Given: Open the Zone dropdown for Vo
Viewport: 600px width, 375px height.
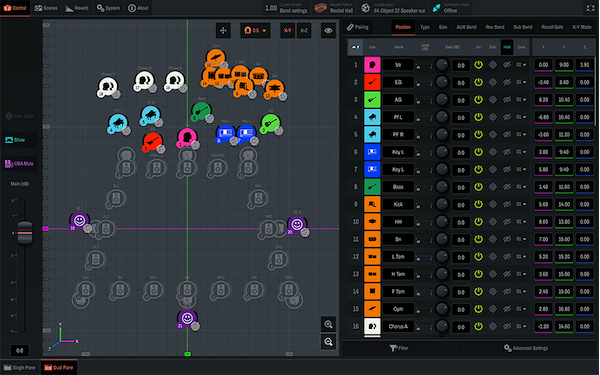Looking at the screenshot, I should point(521,65).
